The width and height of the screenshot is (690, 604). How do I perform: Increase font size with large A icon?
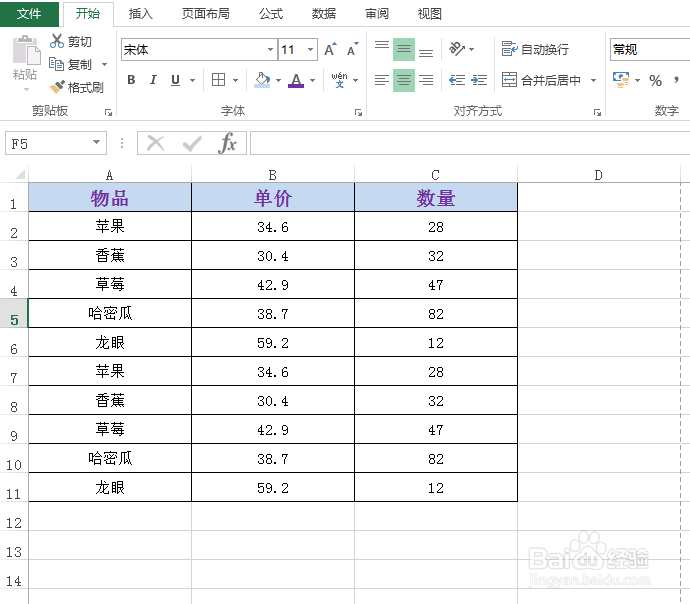tap(330, 50)
